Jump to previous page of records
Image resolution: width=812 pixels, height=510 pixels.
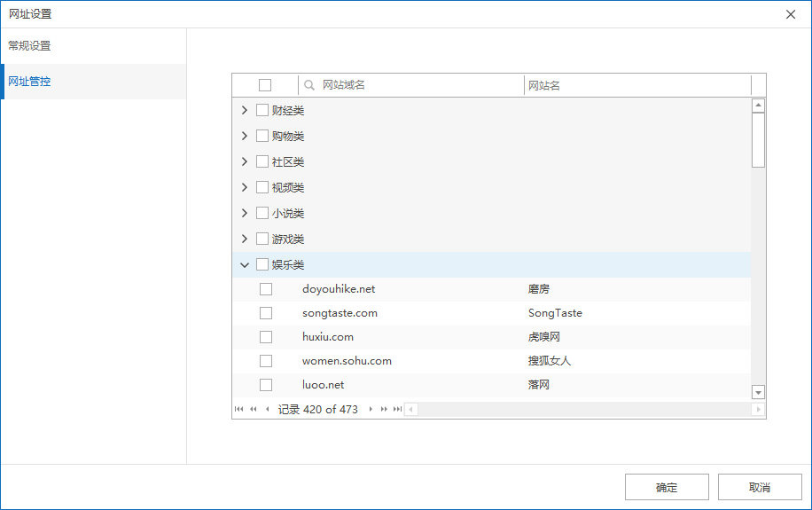click(x=254, y=410)
